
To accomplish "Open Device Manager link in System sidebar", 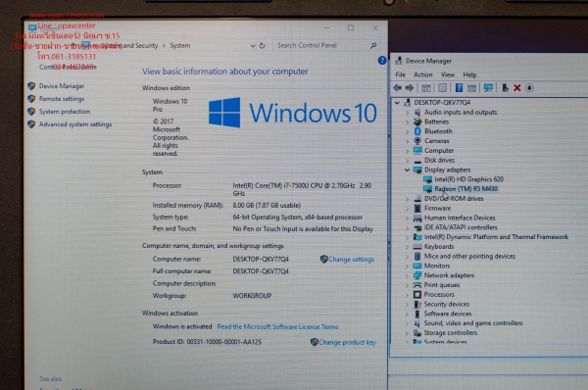I will point(62,86).
